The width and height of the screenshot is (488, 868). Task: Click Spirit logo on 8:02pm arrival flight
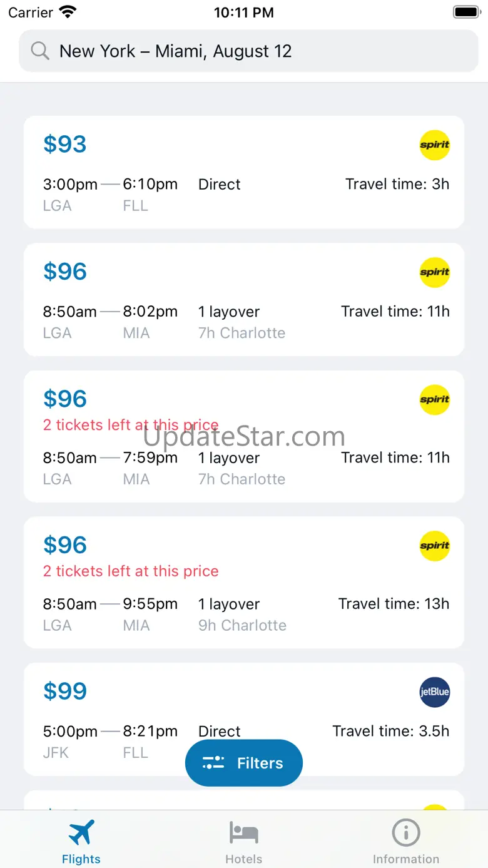click(x=434, y=272)
